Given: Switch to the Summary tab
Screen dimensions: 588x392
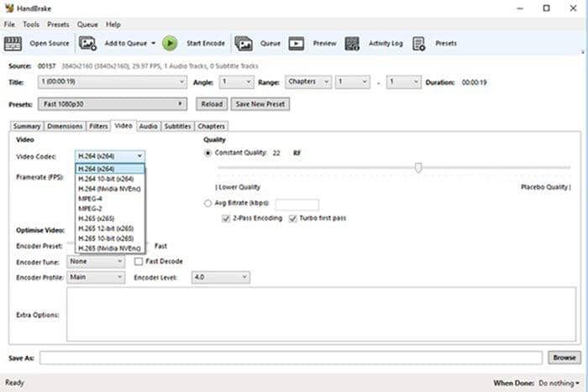Looking at the screenshot, I should pyautogui.click(x=27, y=126).
